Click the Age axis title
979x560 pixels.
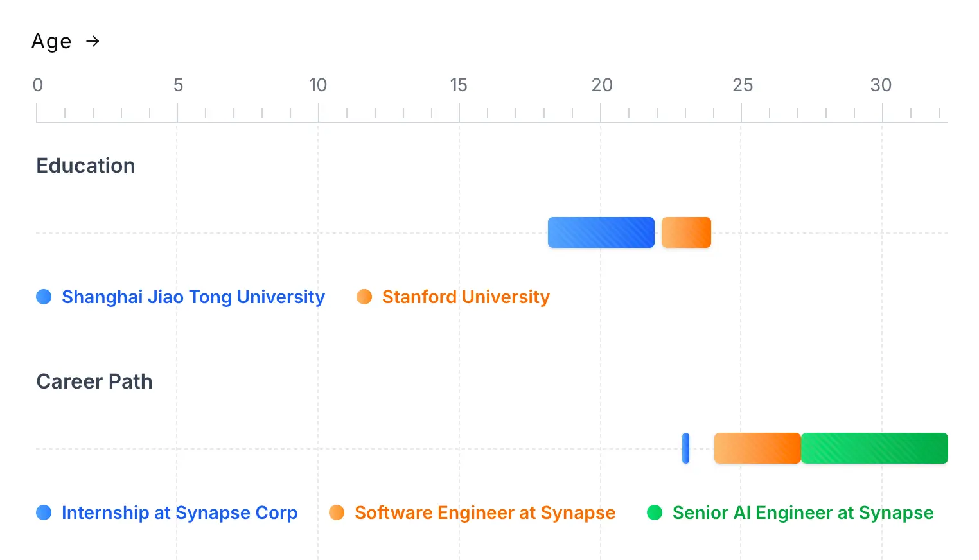coord(51,42)
